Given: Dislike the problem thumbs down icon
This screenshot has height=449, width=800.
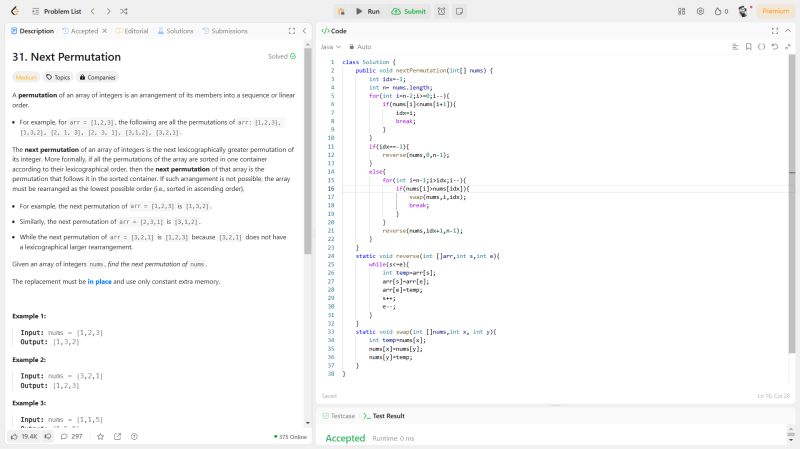Looking at the screenshot, I should pyautogui.click(x=48, y=437).
